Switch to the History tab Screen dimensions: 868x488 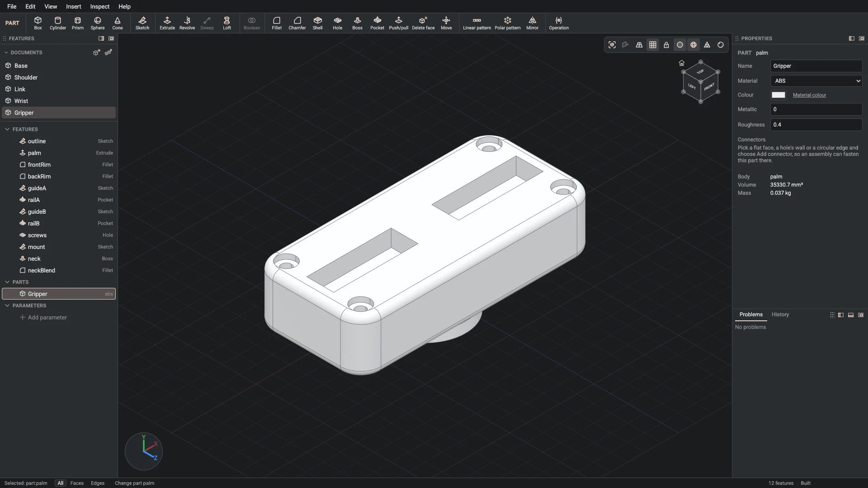click(780, 314)
